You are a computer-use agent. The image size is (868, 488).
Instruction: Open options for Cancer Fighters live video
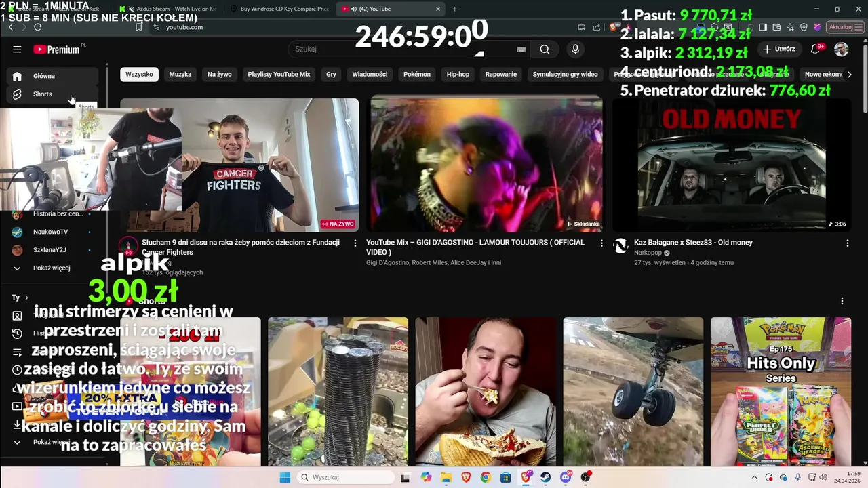355,243
